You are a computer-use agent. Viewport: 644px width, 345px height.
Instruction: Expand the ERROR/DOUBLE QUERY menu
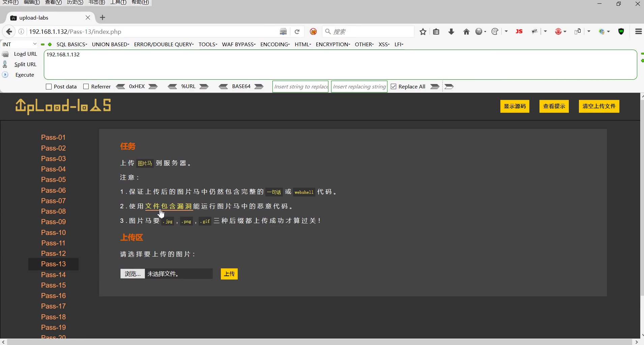(x=164, y=44)
